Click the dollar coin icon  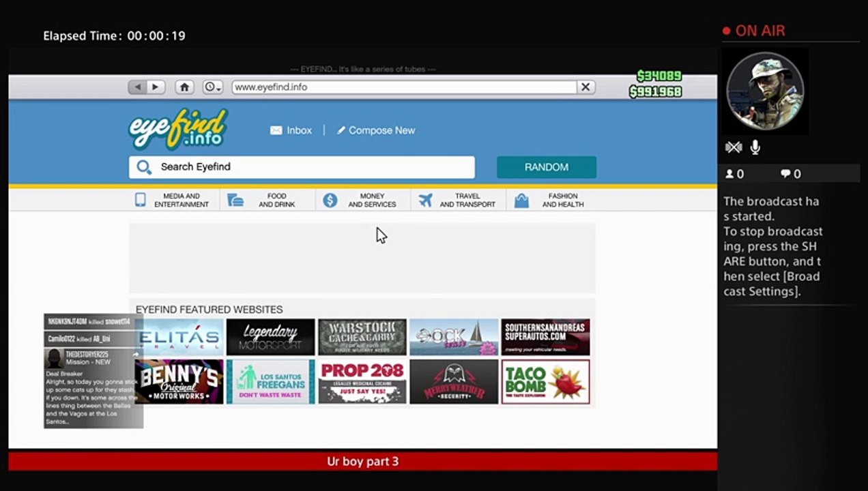330,200
